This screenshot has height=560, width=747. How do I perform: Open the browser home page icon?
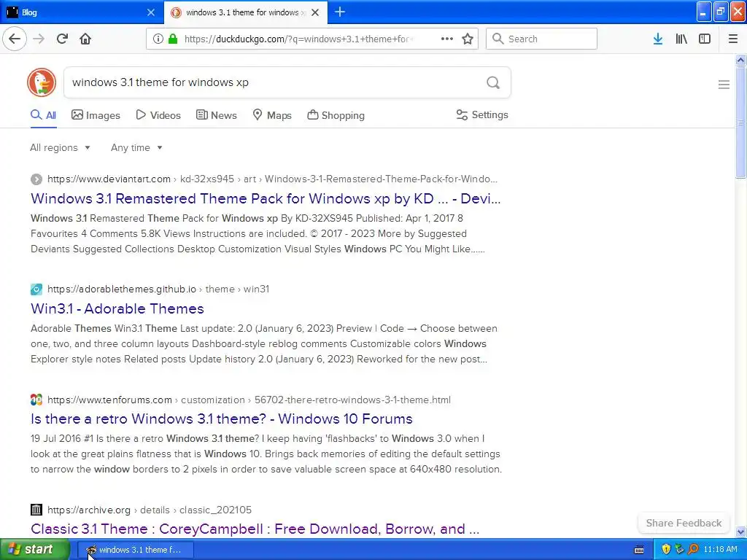coord(85,39)
